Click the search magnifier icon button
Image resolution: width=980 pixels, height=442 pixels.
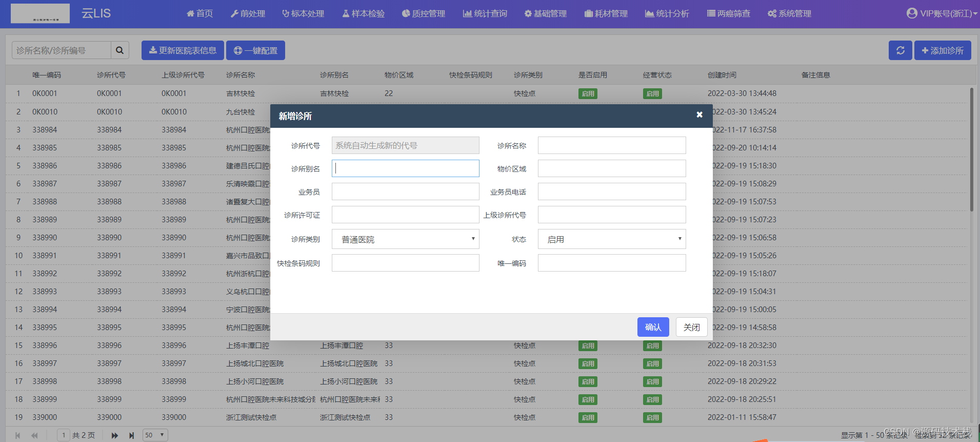(119, 50)
